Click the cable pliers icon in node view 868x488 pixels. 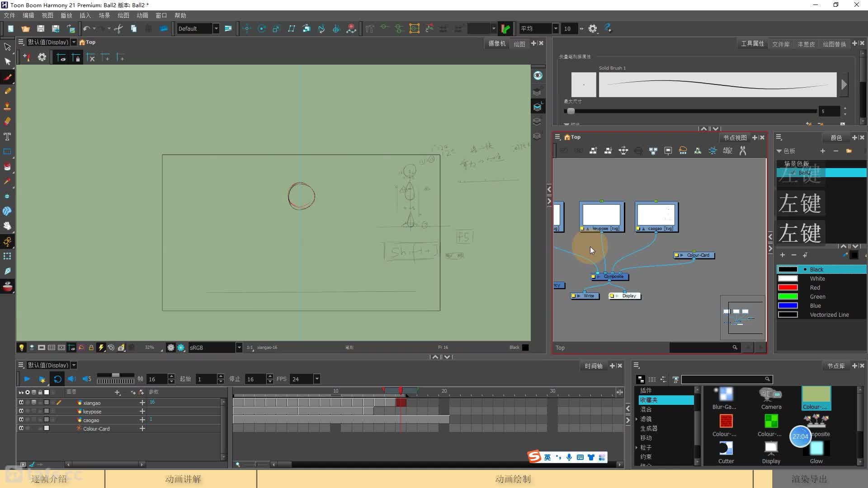click(742, 150)
